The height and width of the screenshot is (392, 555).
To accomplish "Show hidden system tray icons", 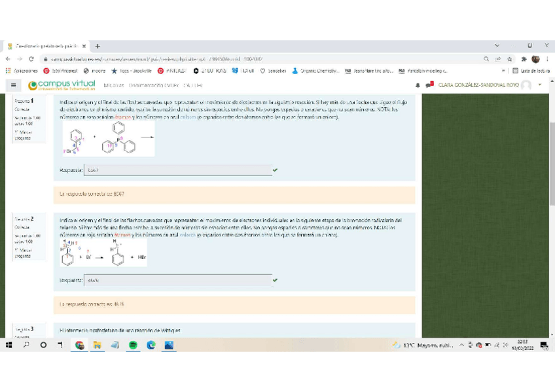I will coord(461,345).
